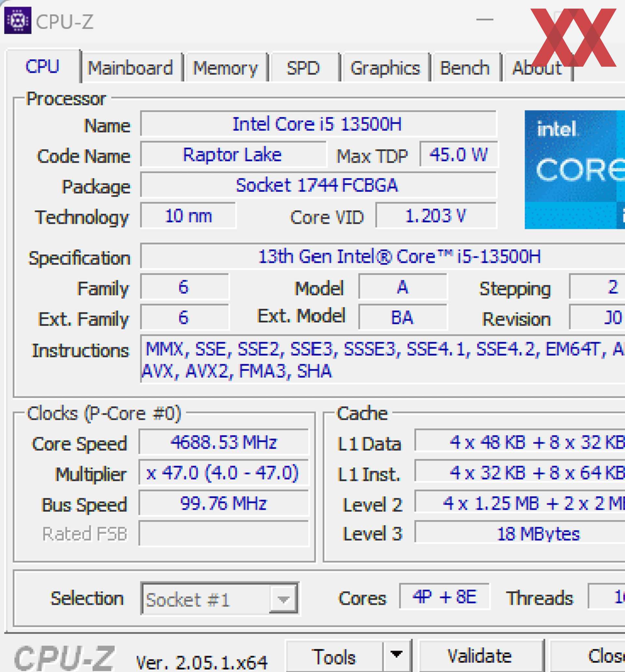Click the Revision value J0

coord(597,317)
